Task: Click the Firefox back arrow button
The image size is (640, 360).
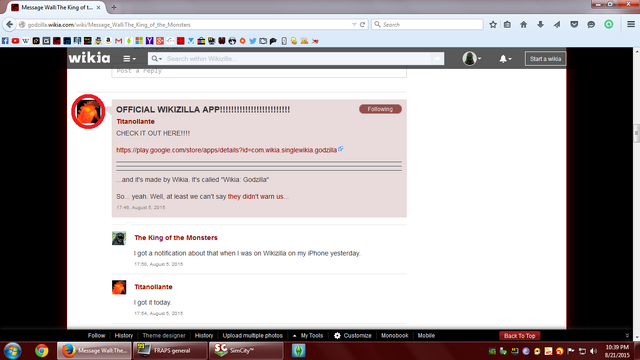Action: (9, 24)
